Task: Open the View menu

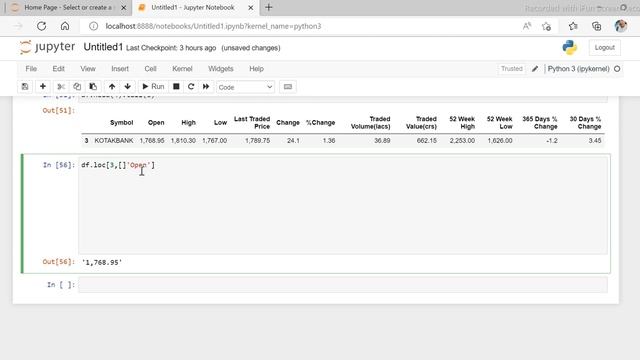Action: (88, 69)
